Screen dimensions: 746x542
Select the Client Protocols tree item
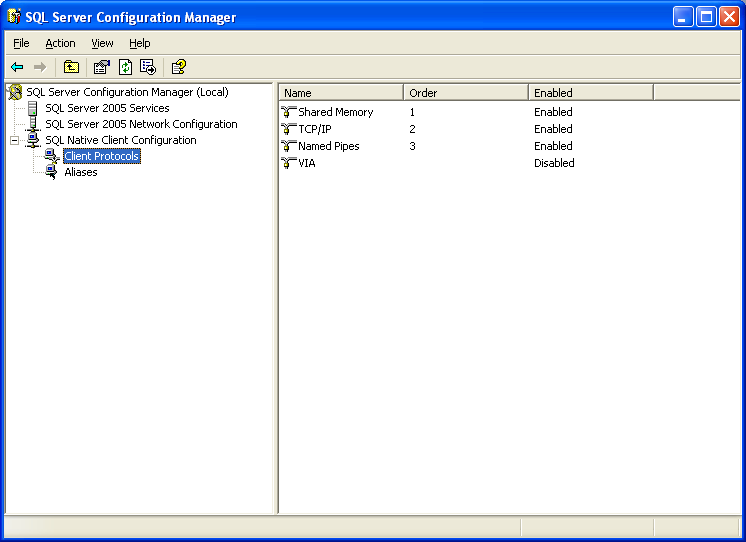[102, 156]
